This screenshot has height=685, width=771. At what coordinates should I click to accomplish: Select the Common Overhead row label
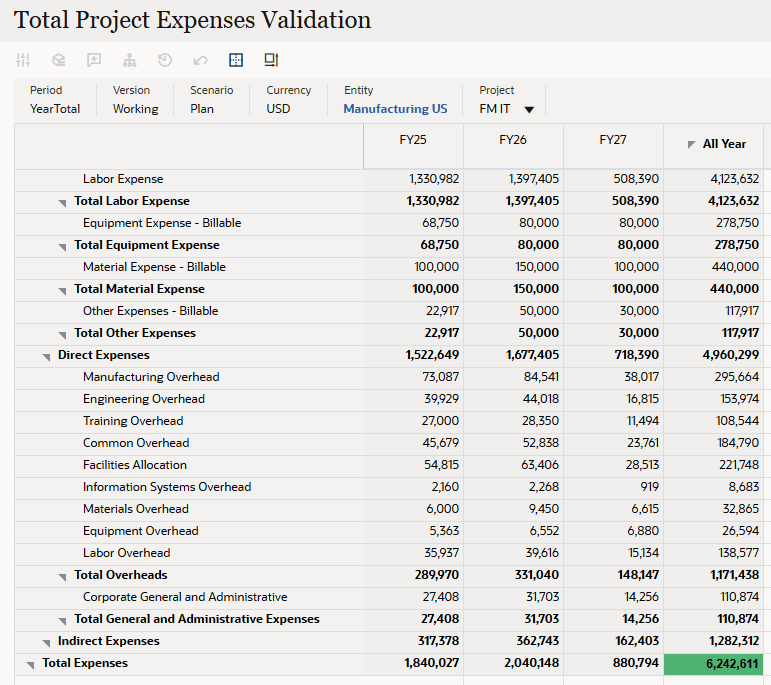136,443
